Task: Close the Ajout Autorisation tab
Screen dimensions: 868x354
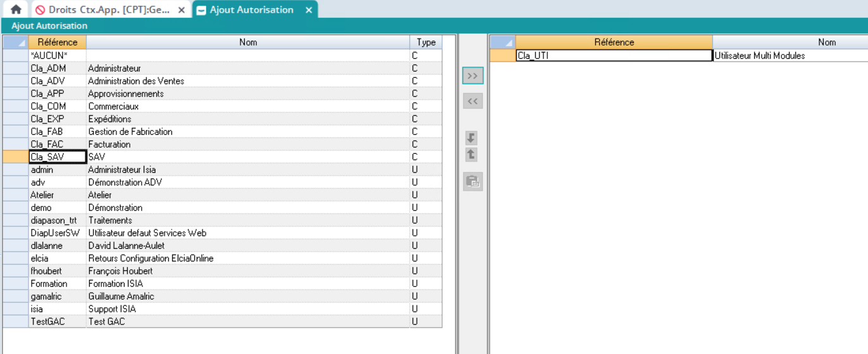Action: click(309, 10)
